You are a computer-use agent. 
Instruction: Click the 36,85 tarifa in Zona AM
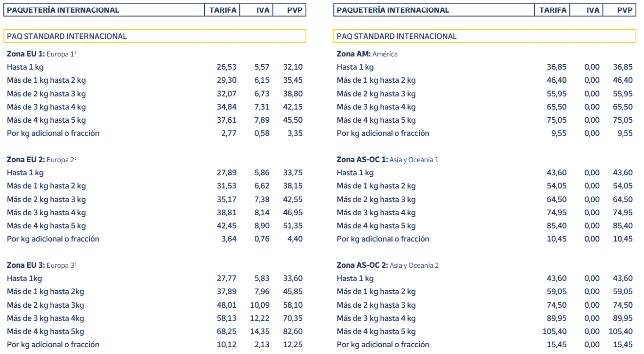click(556, 67)
